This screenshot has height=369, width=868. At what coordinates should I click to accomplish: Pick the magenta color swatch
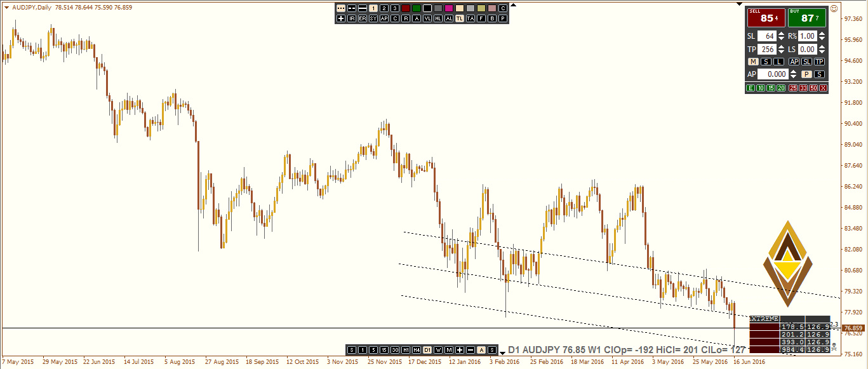[449, 8]
